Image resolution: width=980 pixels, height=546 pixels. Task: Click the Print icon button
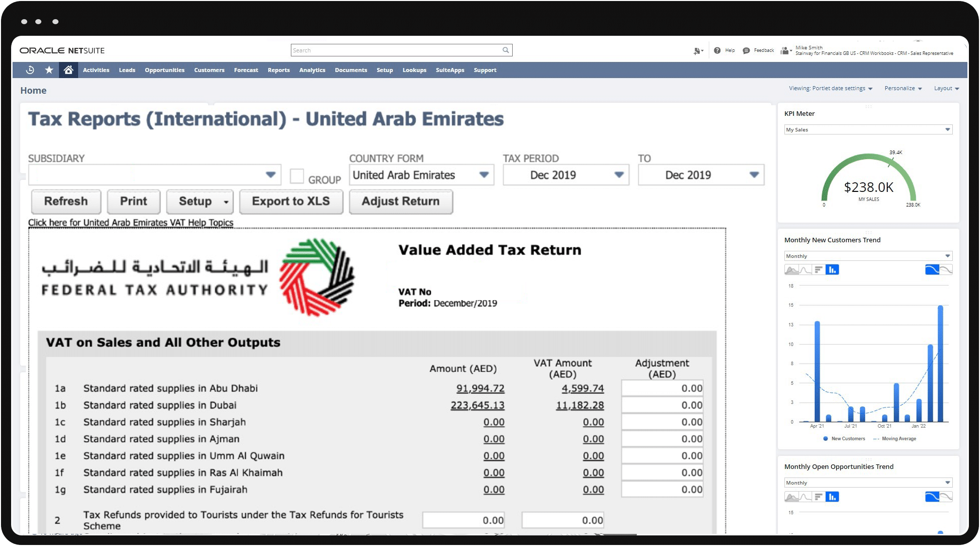133,201
